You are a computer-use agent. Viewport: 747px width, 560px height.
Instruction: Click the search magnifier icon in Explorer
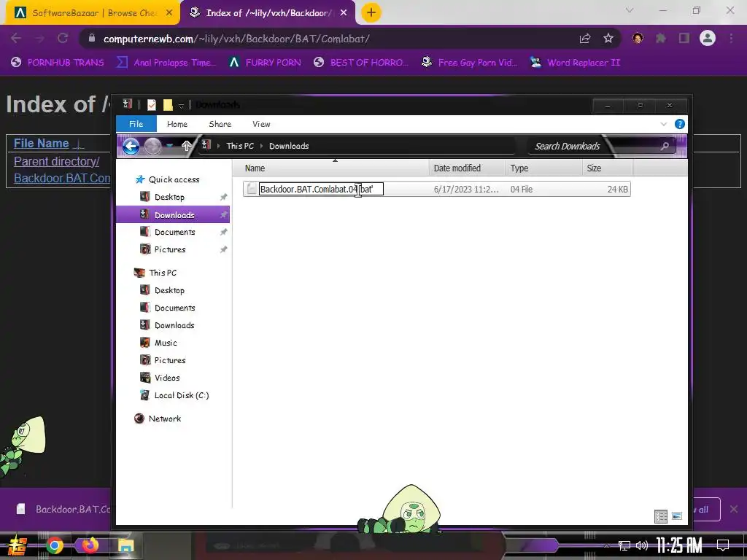click(665, 146)
